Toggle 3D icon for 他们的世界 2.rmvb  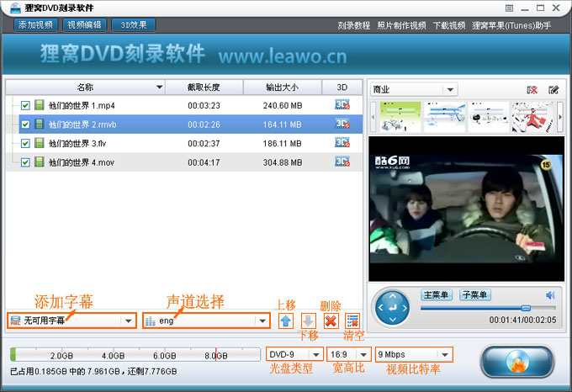tap(342, 124)
